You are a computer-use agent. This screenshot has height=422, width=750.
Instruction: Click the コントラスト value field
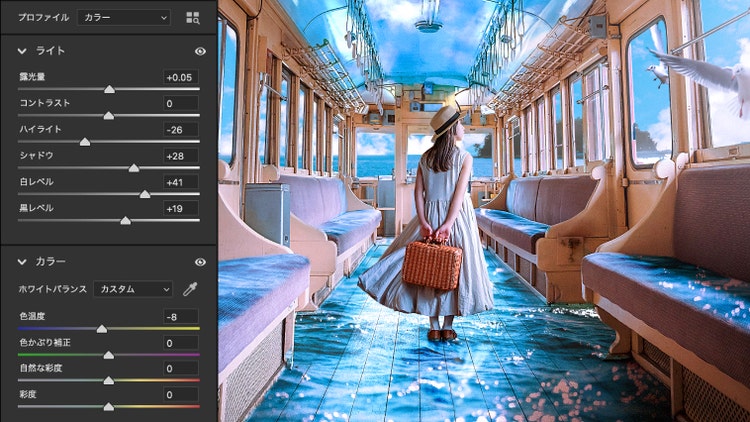coord(180,103)
